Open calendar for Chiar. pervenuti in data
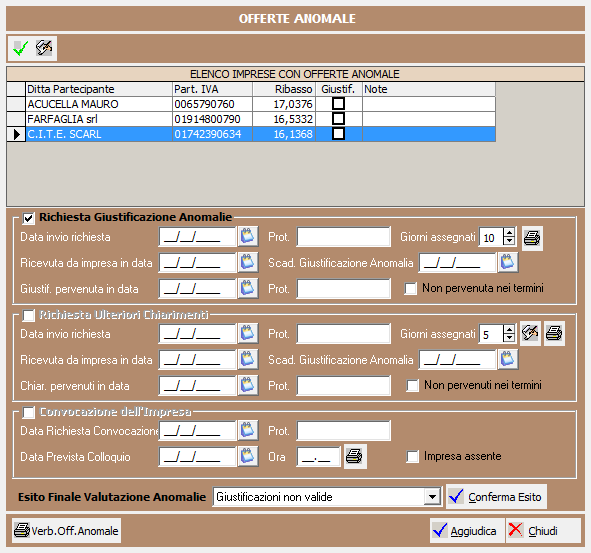The image size is (591, 553). [248, 385]
